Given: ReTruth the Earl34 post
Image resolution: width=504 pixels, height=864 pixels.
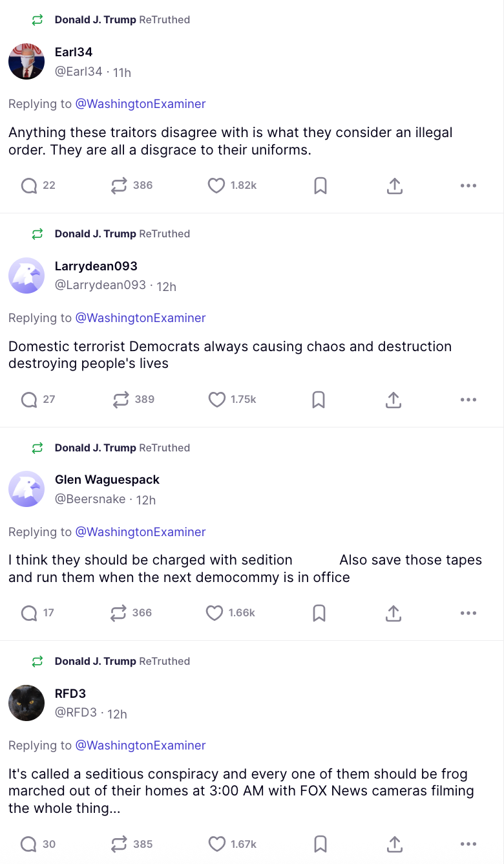Looking at the screenshot, I should coord(119,186).
